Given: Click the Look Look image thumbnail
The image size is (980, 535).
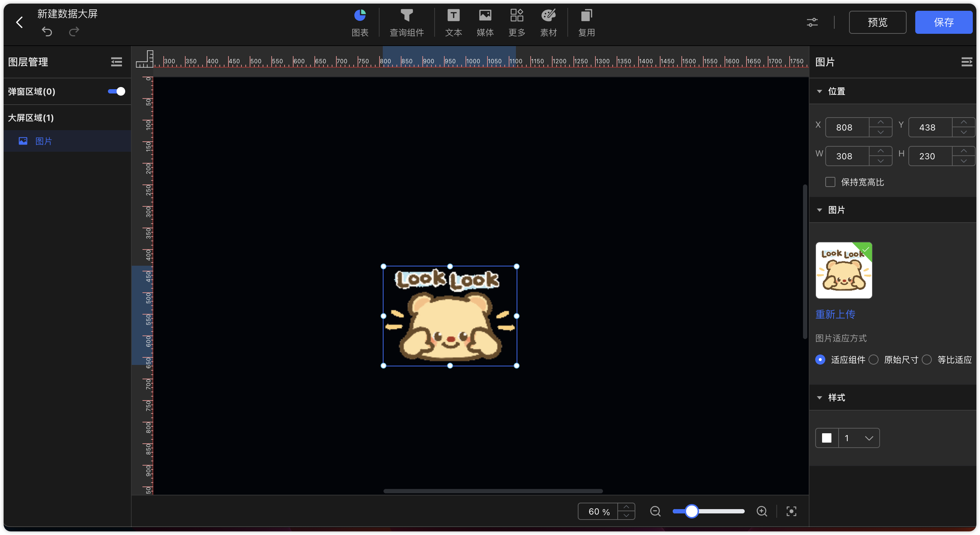Looking at the screenshot, I should (x=843, y=270).
